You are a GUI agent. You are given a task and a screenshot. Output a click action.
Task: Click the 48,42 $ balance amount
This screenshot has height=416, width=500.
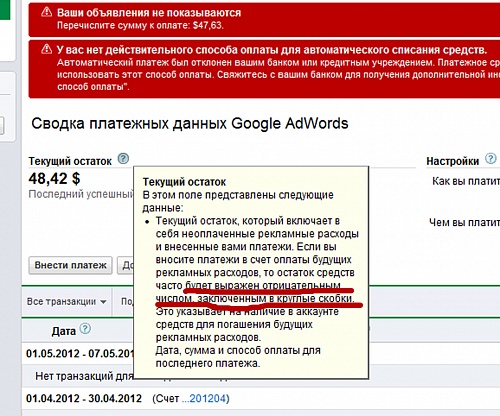point(54,179)
